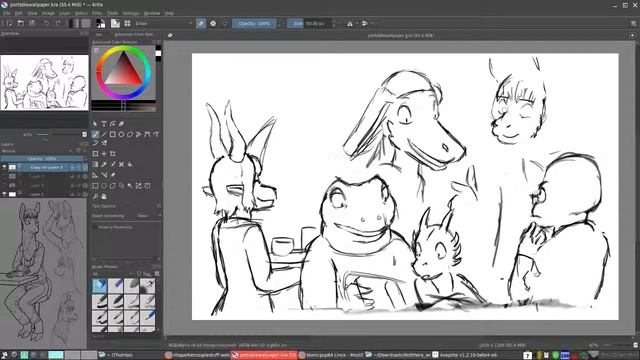The image size is (640, 360).
Task: Click the Opacity 100% brush slider
Action: pos(254,24)
